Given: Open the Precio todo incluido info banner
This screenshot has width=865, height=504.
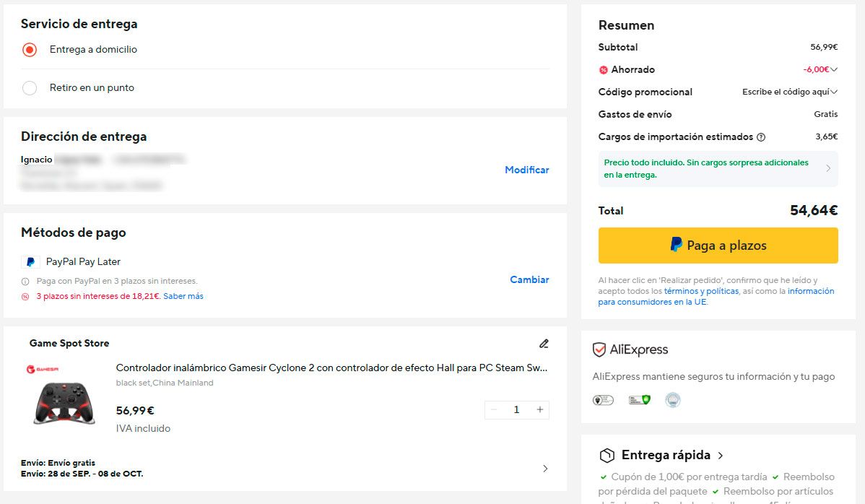Looking at the screenshot, I should click(x=718, y=169).
